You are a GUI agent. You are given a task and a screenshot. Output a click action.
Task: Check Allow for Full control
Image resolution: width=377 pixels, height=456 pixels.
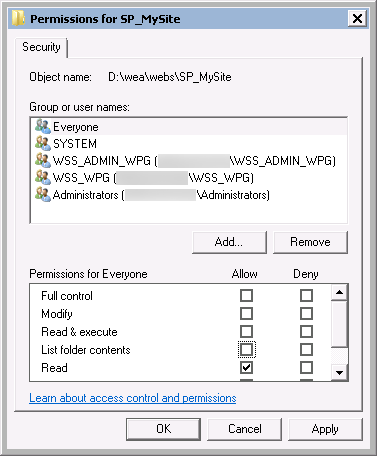pyautogui.click(x=246, y=296)
